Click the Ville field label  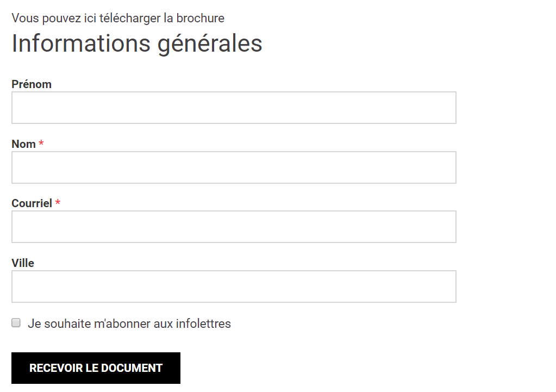tap(23, 263)
